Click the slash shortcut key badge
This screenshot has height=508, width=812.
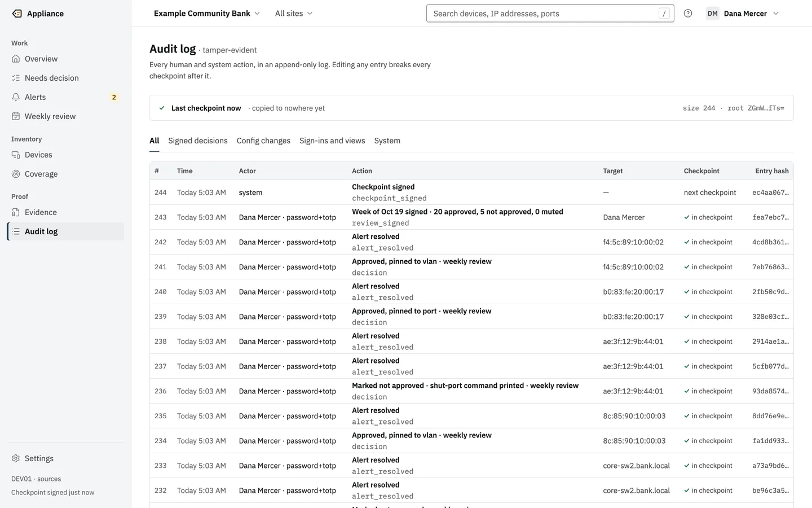click(664, 14)
